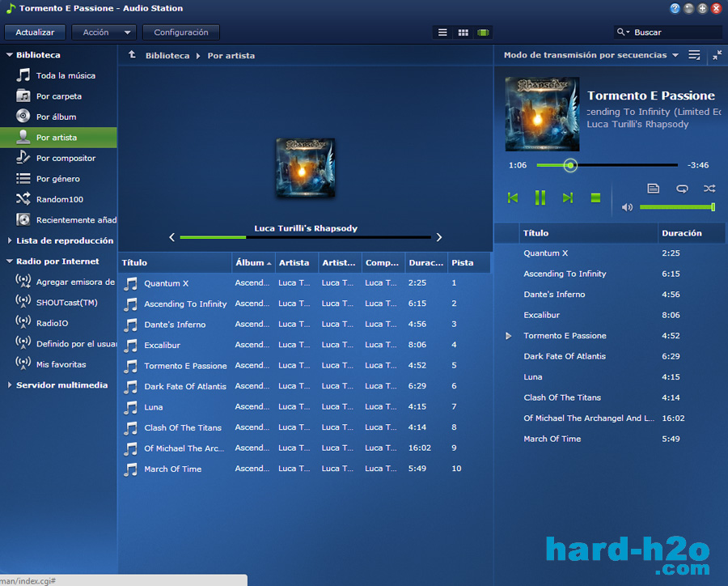This screenshot has width=728, height=586.
Task: Sort by Pista column header
Action: [x=468, y=262]
